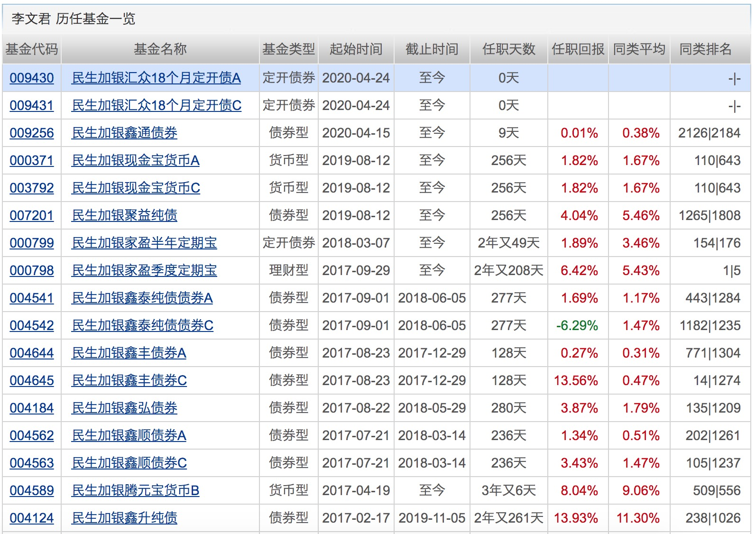756x534 pixels.
Task: Select the peer average 11.30%
Action: coord(638,518)
